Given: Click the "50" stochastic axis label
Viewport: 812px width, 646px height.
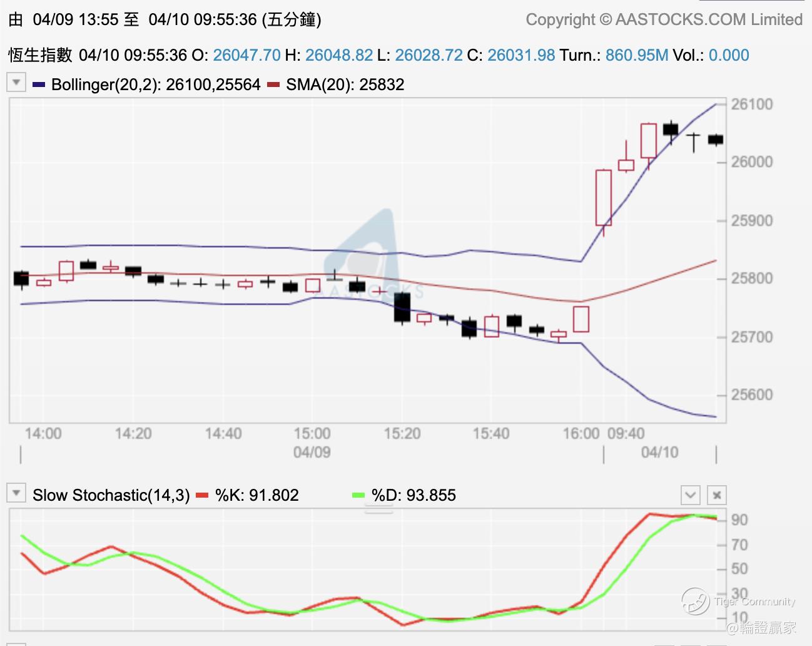Looking at the screenshot, I should (739, 569).
